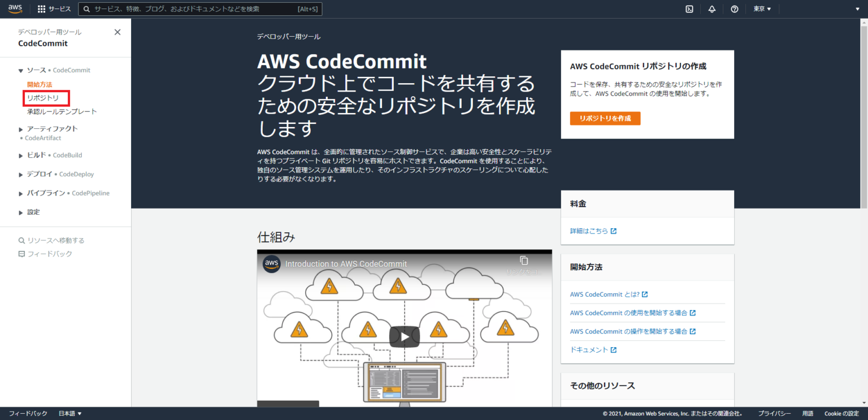This screenshot has width=868, height=420.
Task: Play the Introduction to AWS CodeCommit video
Action: (x=404, y=336)
